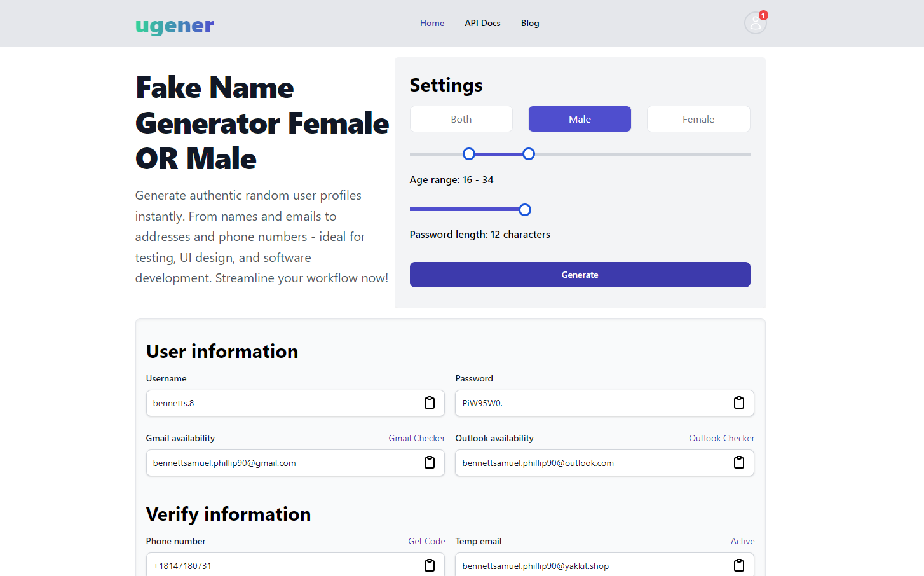
Task: Select the Female gender option
Action: [698, 119]
